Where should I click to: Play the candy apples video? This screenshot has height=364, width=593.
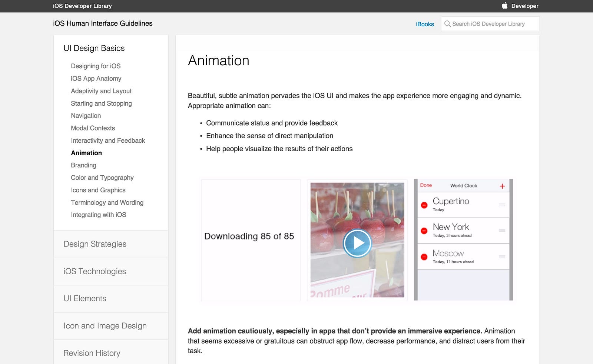(357, 243)
